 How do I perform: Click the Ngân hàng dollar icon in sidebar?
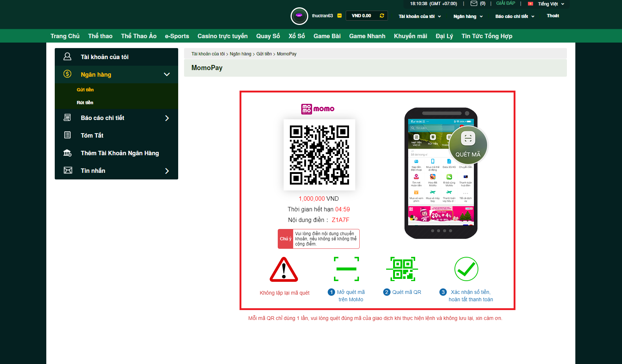point(67,74)
